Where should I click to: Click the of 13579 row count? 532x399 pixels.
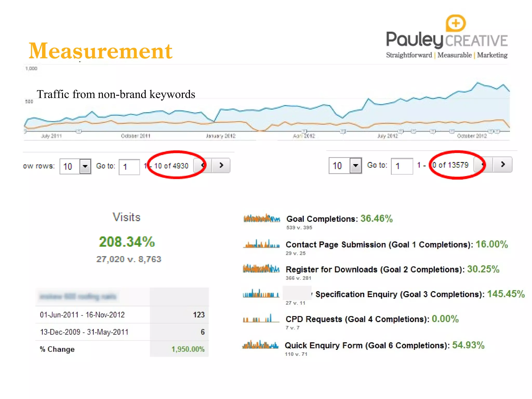click(x=453, y=165)
